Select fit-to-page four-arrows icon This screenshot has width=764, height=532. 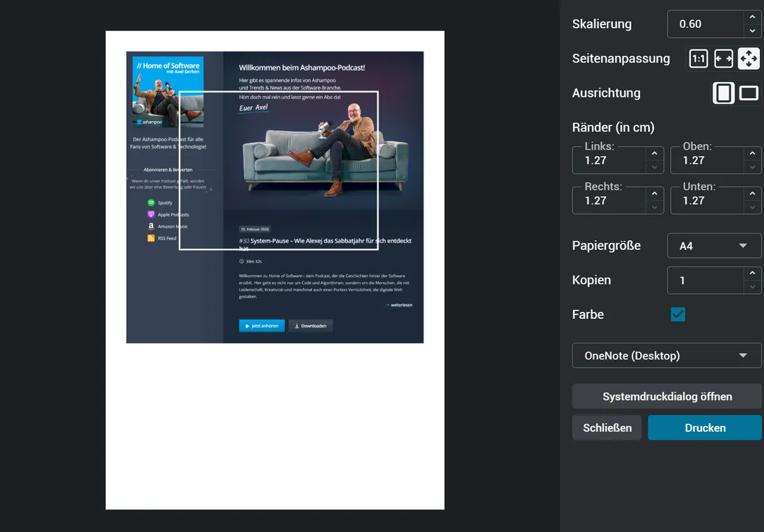(749, 59)
